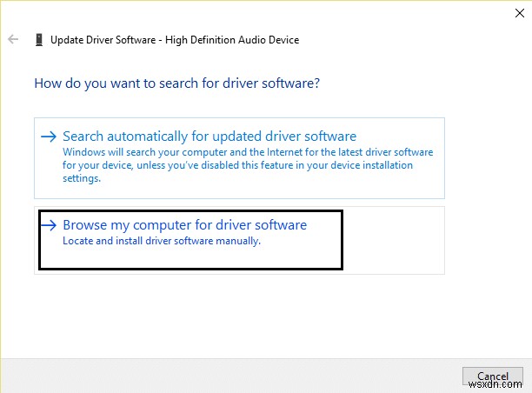Click the 'Windows will search your computer' description
This screenshot has width=532, height=393.
pyautogui.click(x=248, y=165)
